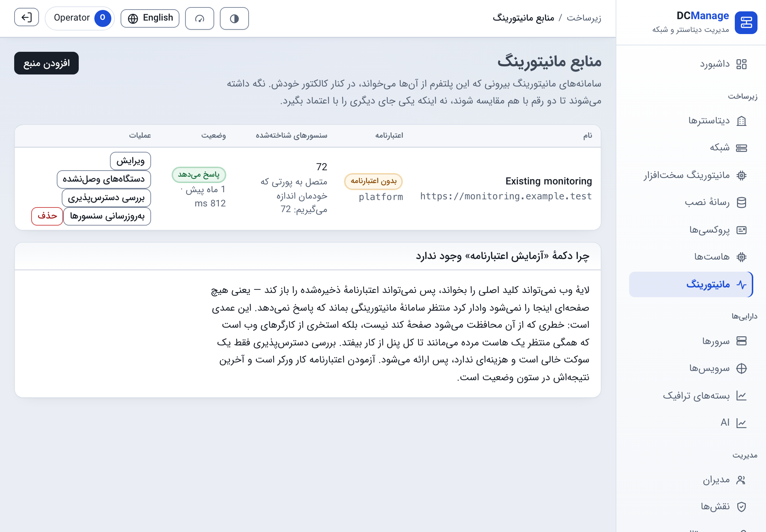This screenshot has height=532, width=766.
Task: Click the مانیتورینگ pulse icon
Action: [x=741, y=284]
